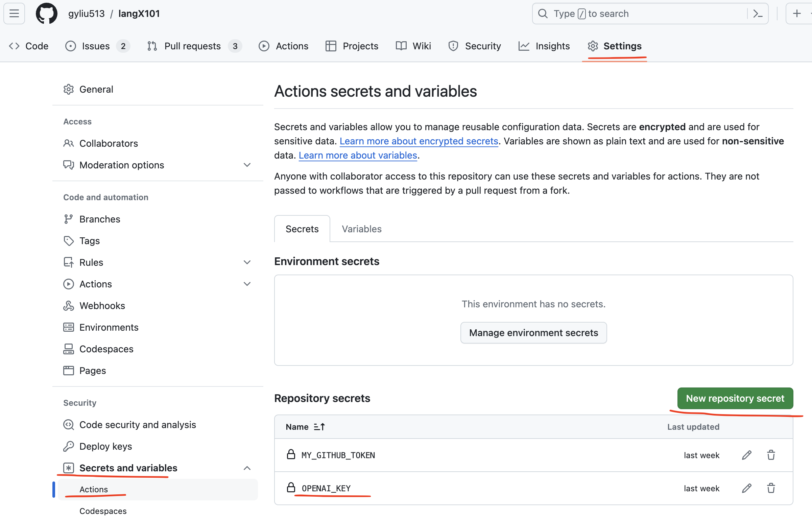This screenshot has width=812, height=518.
Task: Go to Pull requests tab
Action: click(x=195, y=46)
